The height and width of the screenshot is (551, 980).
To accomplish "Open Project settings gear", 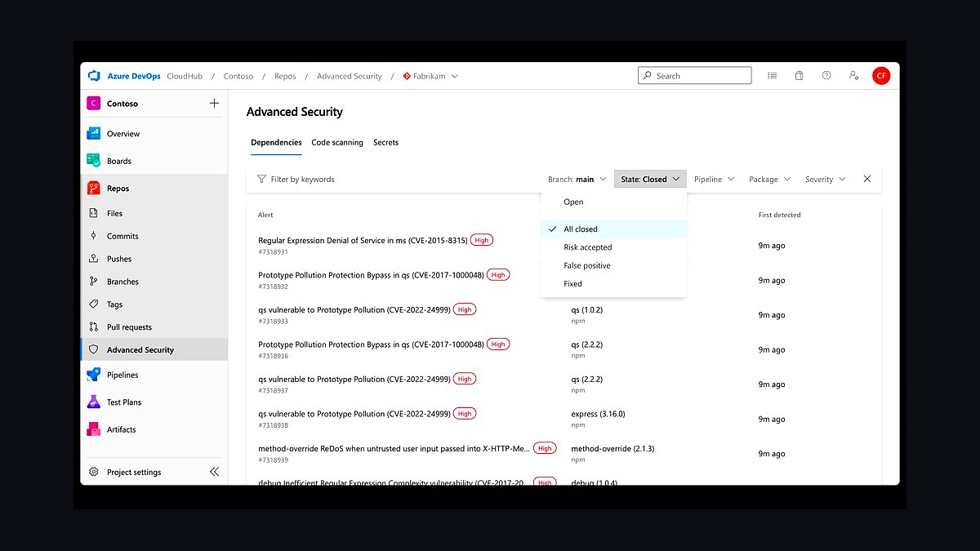I will pyautogui.click(x=94, y=472).
